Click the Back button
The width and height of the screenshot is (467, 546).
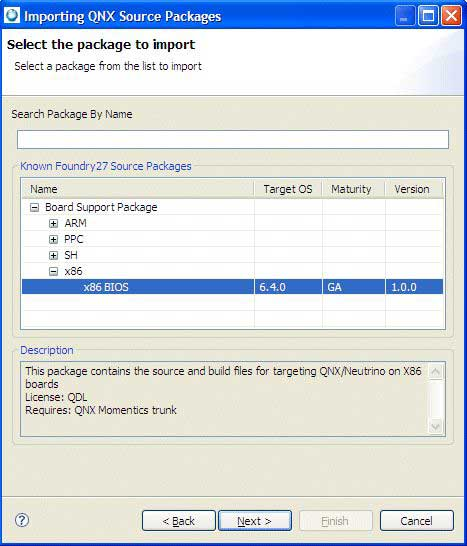tap(179, 521)
